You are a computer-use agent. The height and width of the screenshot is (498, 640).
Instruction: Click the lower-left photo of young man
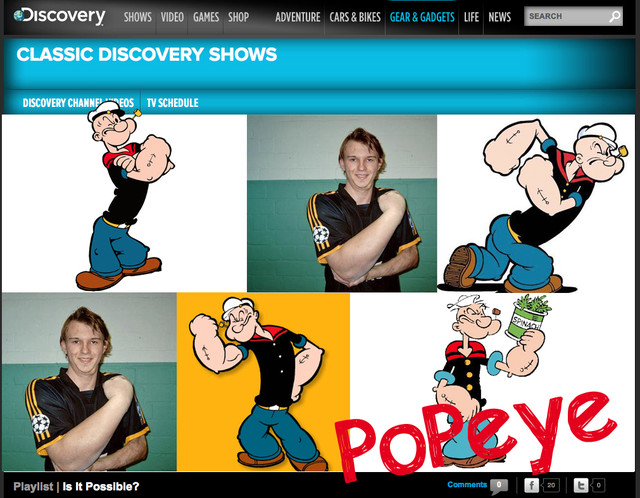(x=89, y=382)
